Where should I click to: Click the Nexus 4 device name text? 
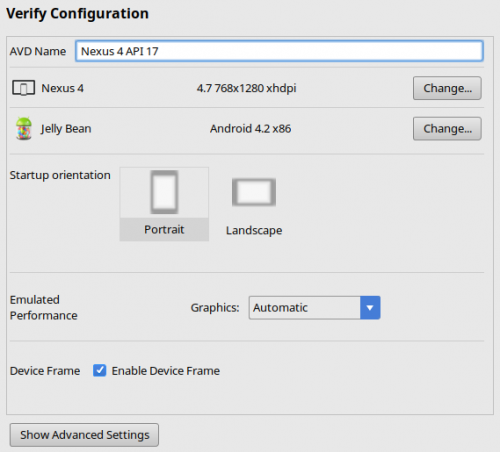coord(62,88)
